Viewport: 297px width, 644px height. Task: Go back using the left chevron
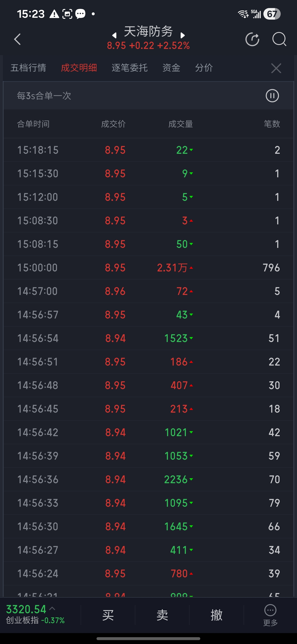(17, 39)
